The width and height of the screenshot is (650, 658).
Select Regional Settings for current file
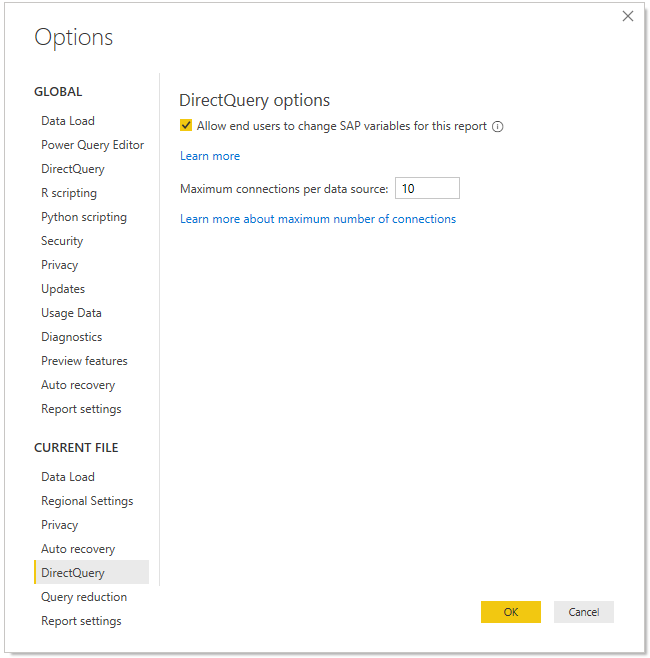pos(87,501)
